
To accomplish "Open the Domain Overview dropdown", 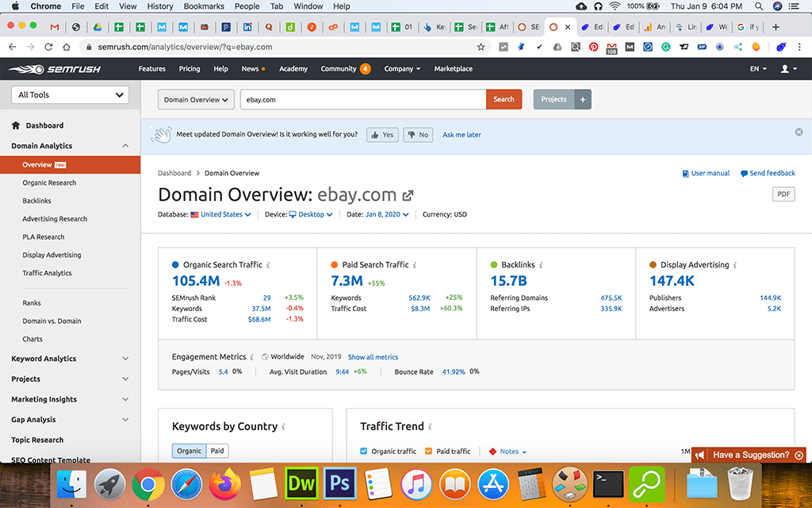I will point(196,99).
